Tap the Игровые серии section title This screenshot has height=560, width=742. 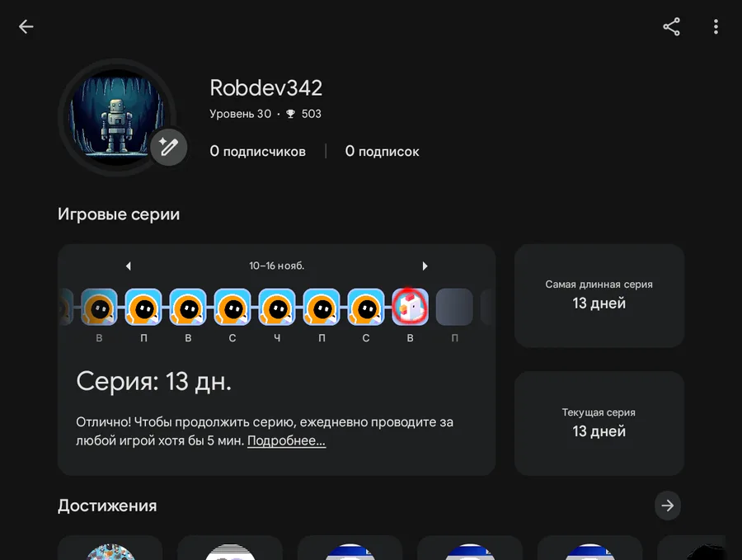(119, 214)
